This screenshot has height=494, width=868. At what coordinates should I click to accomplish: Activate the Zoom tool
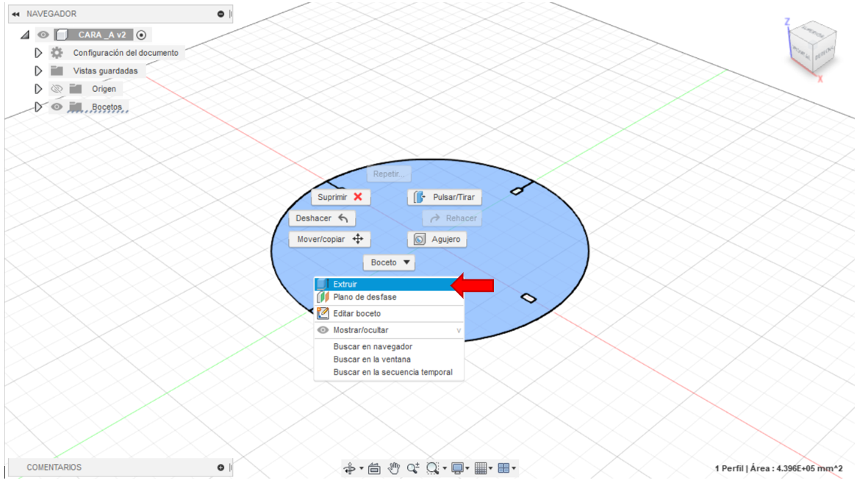(413, 468)
